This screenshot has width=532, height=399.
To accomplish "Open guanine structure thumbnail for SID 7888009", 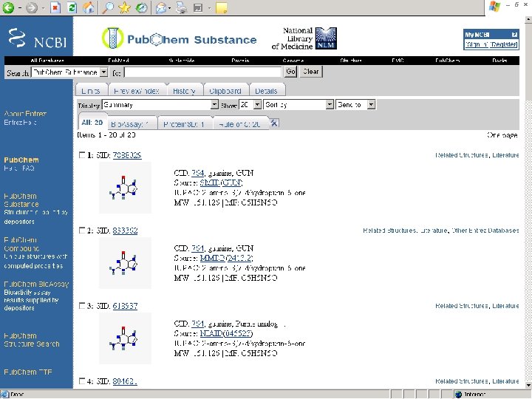I will click(125, 188).
